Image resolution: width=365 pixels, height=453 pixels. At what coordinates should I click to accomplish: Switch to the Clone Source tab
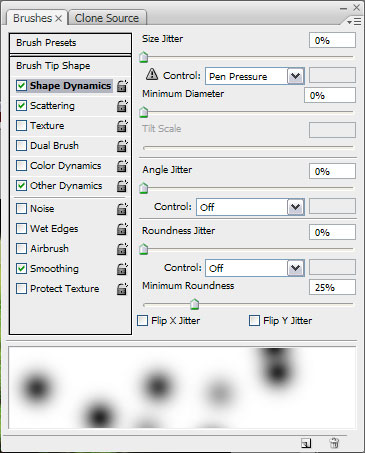(x=107, y=18)
